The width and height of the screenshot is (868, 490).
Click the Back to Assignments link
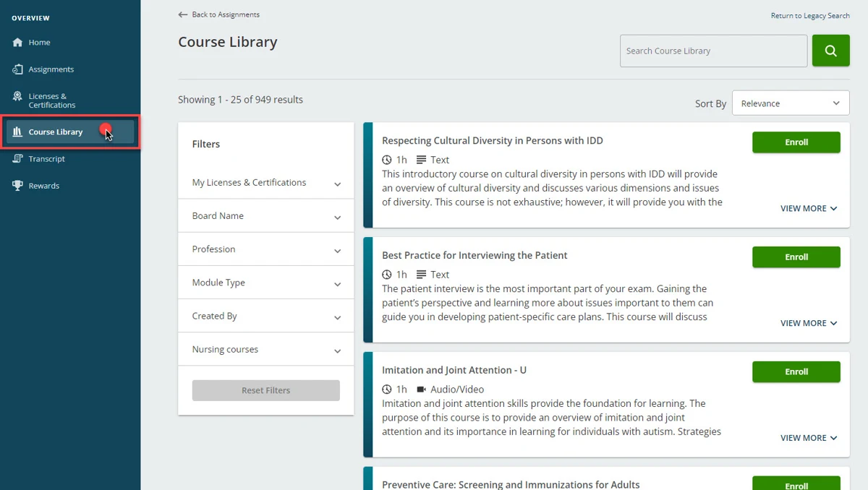(x=218, y=14)
